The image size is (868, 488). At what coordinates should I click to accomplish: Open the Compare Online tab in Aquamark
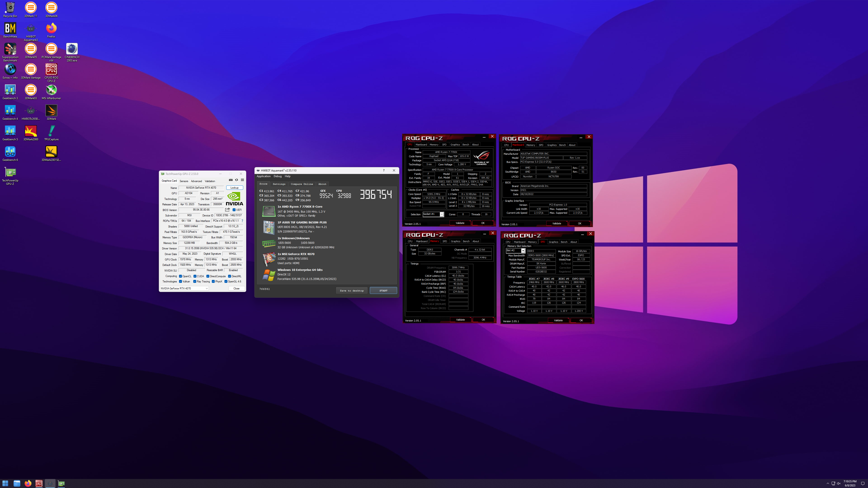(302, 184)
